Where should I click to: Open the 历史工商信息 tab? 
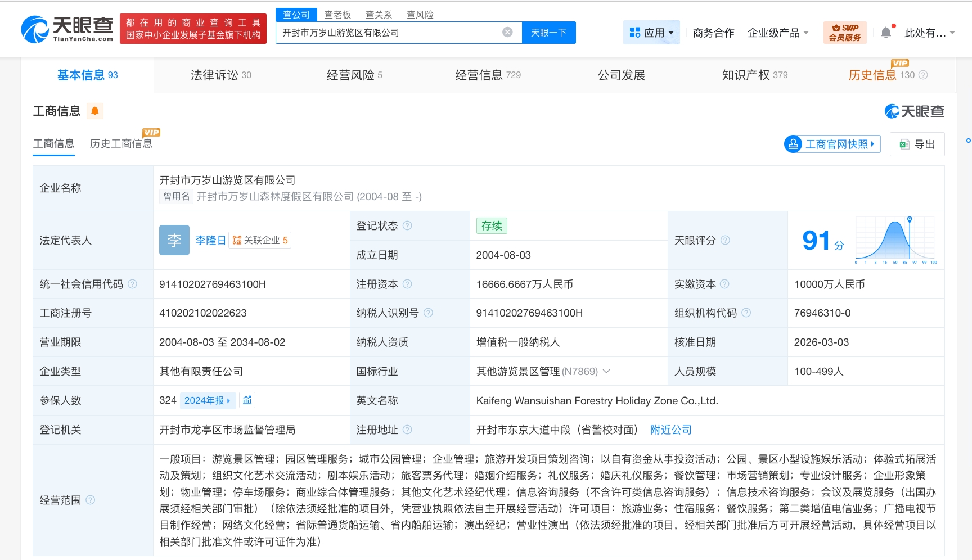[x=121, y=143]
